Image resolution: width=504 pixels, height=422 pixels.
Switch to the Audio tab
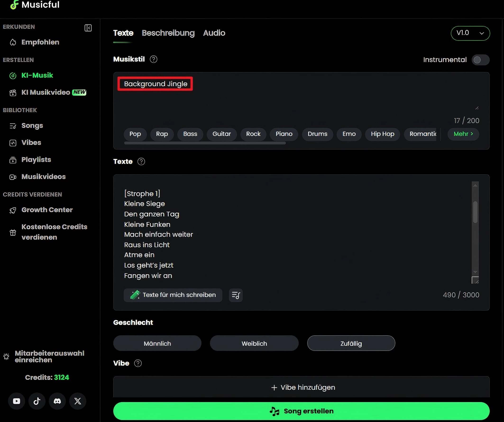214,33
